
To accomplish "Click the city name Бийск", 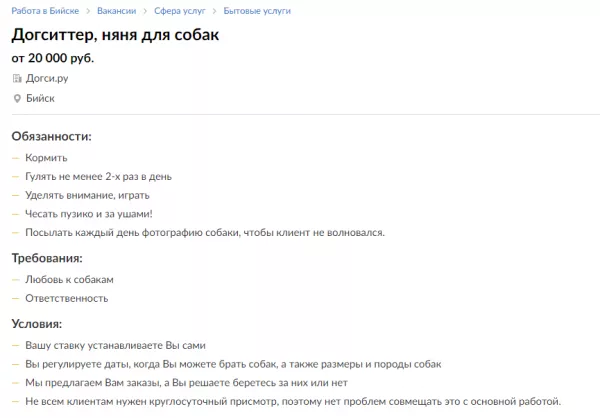I will 40,98.
